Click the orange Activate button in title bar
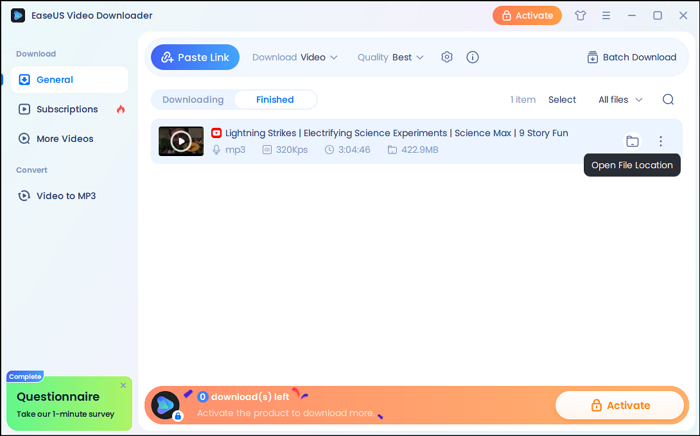 527,16
